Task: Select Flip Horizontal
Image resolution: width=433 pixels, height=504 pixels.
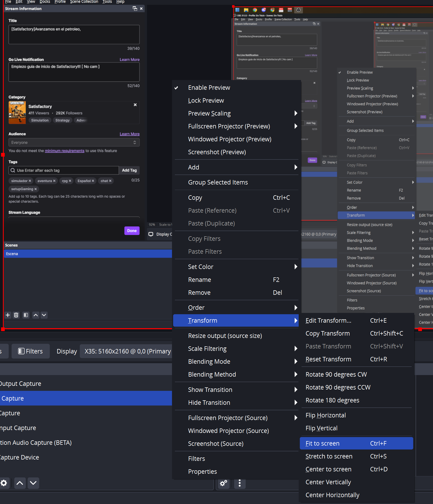Action: tap(356, 415)
